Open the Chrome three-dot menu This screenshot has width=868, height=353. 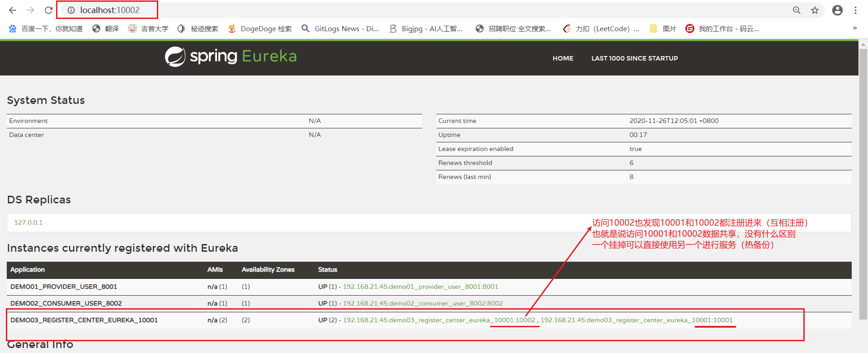pos(855,10)
